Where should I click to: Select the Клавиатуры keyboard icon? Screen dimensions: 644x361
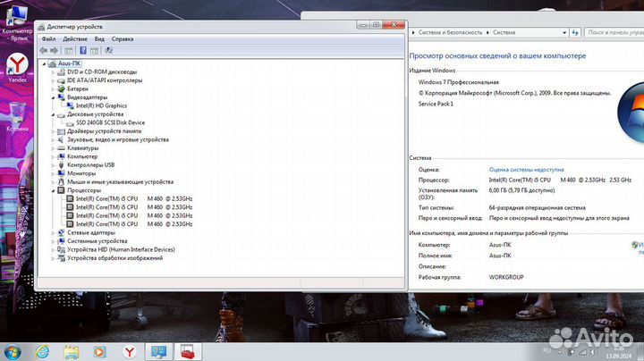[61, 148]
